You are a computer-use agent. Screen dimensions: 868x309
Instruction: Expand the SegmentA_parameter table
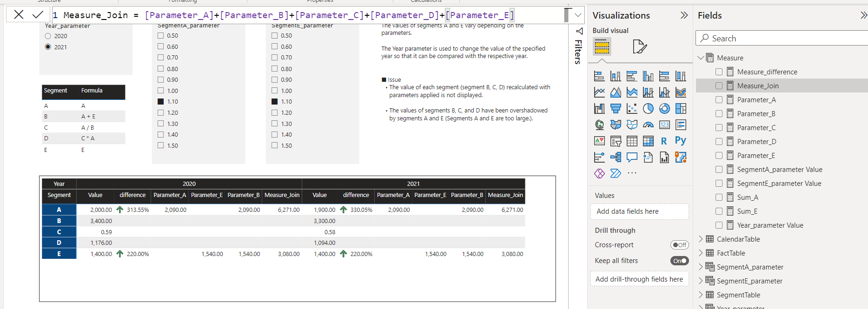click(x=701, y=267)
